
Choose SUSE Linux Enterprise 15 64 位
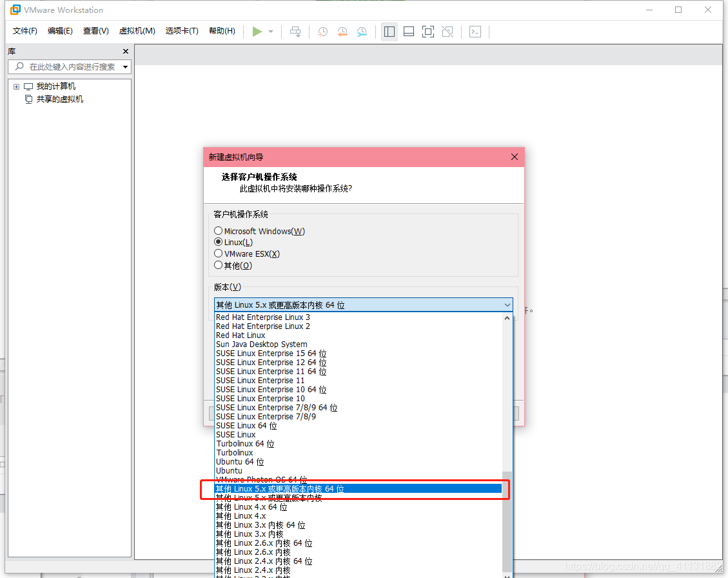[358, 354]
